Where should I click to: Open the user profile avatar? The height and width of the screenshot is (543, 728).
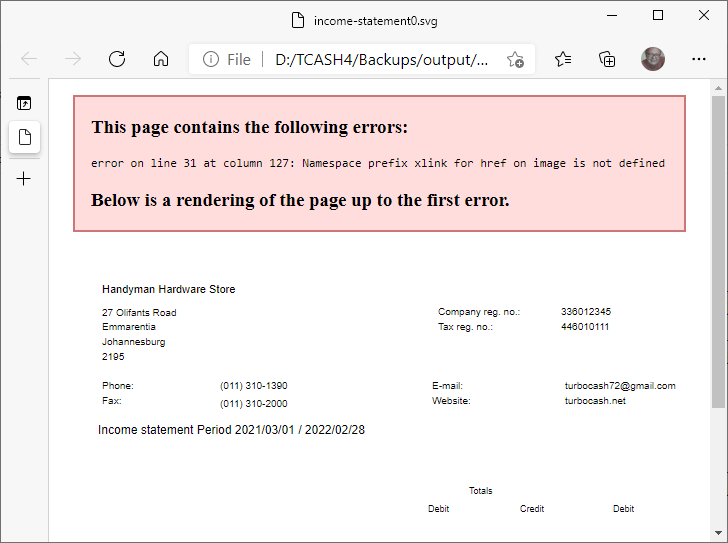[x=653, y=59]
